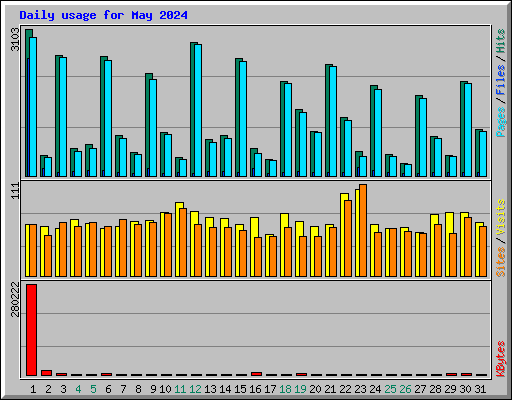This screenshot has width=512, height=400.
Task: Click the day 31 label on the x-axis
Action: click(x=480, y=389)
